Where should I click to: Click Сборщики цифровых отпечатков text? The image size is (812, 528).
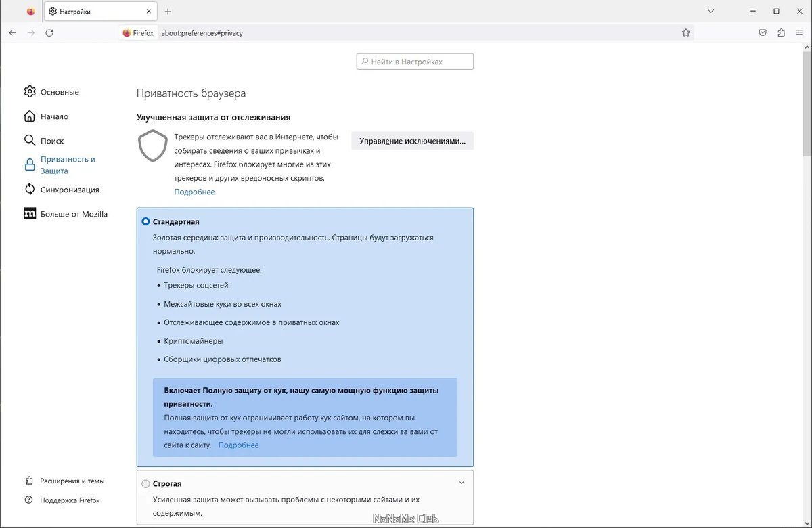tap(223, 359)
